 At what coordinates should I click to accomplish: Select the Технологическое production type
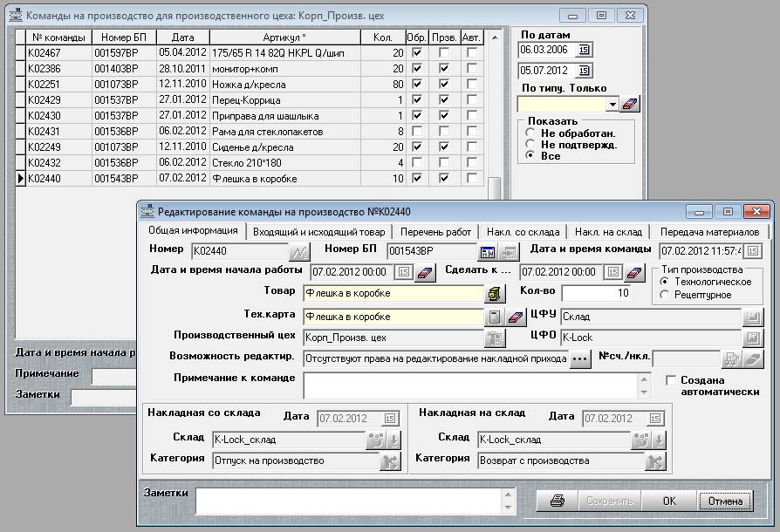(x=665, y=282)
